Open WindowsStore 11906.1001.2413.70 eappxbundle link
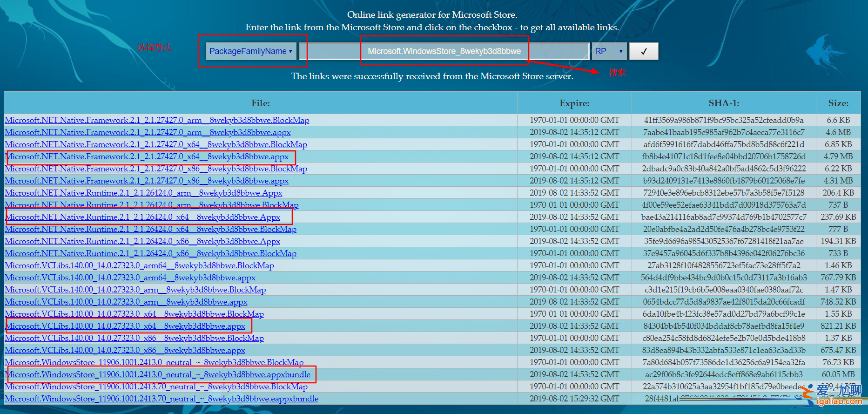This screenshot has height=414, width=868. 161,399
